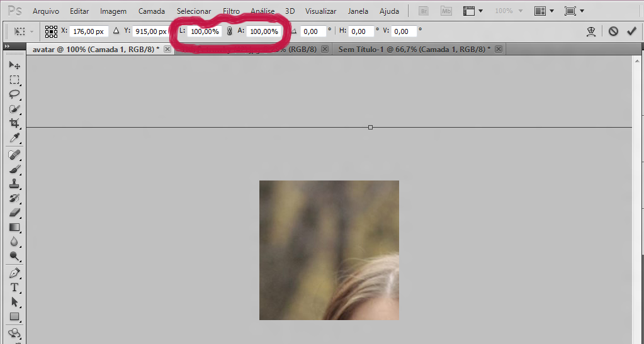Switch to warp mode icon
The image size is (644, 344).
(x=591, y=31)
